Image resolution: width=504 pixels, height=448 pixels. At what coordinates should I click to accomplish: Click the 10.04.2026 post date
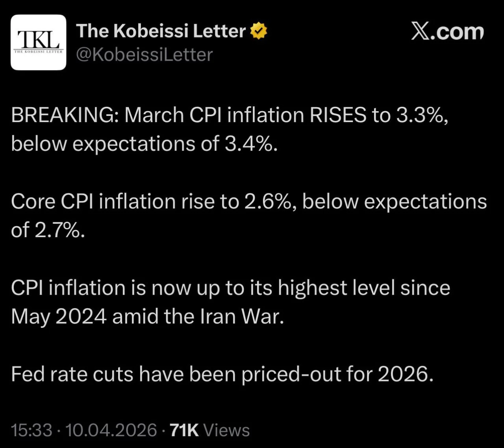(x=111, y=430)
